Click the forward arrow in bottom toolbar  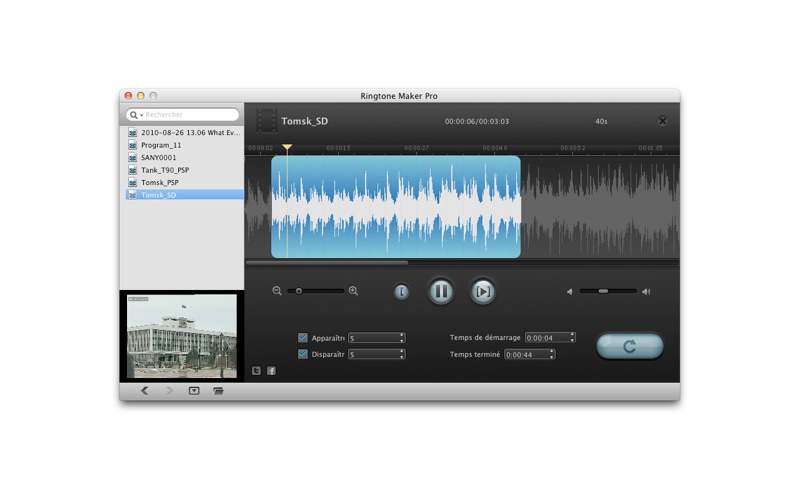[169, 391]
